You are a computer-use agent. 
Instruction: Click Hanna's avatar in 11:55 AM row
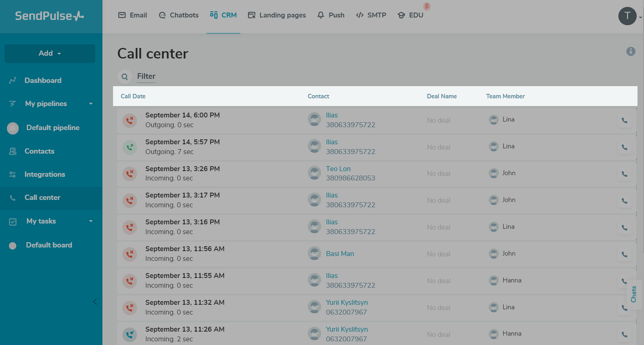coord(494,280)
